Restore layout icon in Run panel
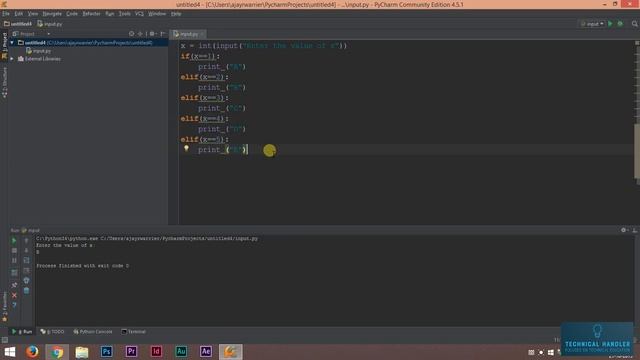The width and height of the screenshot is (640, 360). click(x=14, y=272)
